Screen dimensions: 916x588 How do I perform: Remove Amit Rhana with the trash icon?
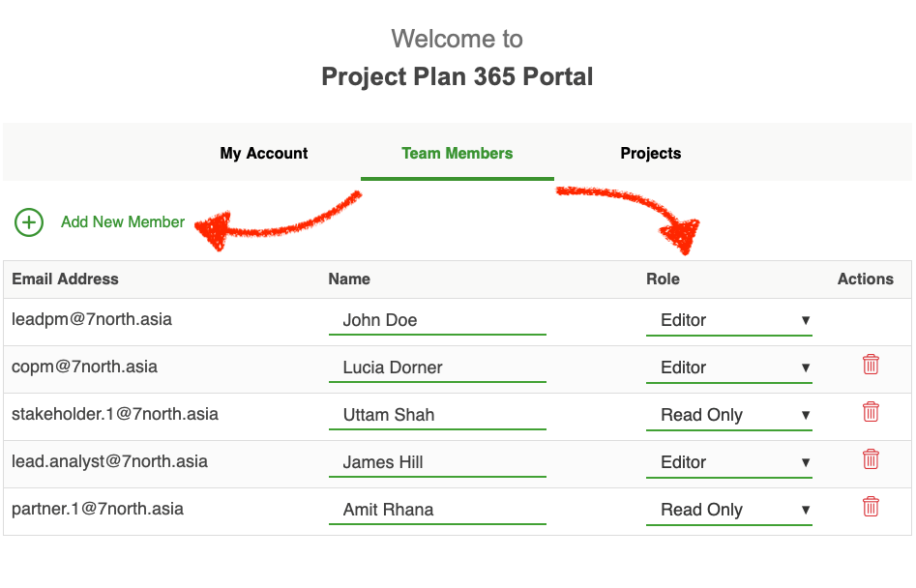[871, 506]
